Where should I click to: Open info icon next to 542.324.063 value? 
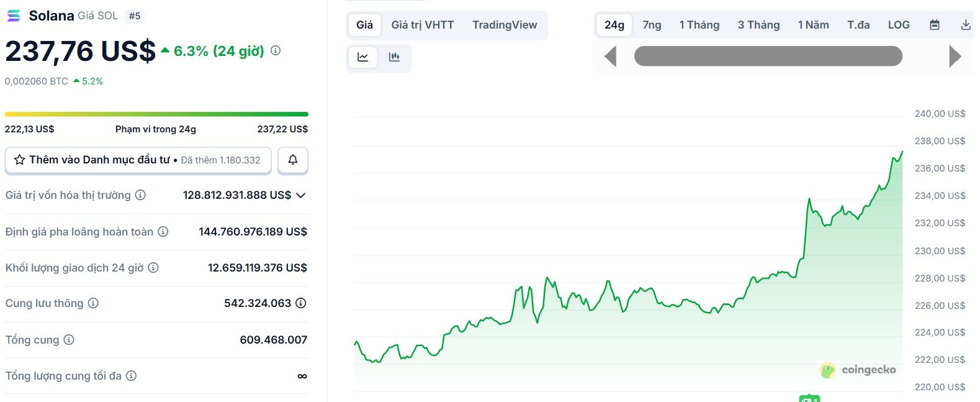click(301, 303)
